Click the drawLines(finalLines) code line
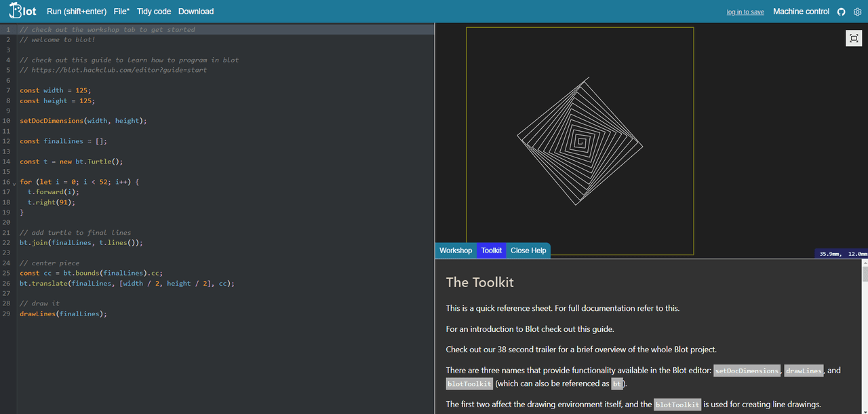This screenshot has height=414, width=868. pyautogui.click(x=63, y=314)
